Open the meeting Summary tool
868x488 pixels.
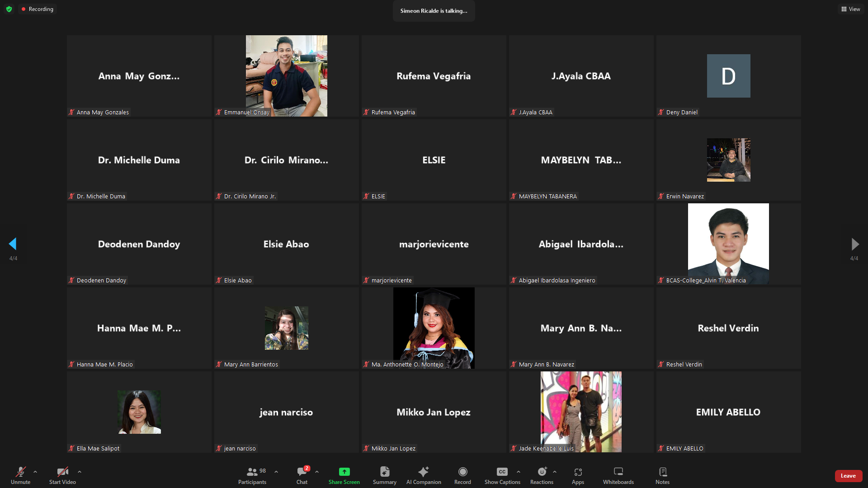[x=384, y=472]
